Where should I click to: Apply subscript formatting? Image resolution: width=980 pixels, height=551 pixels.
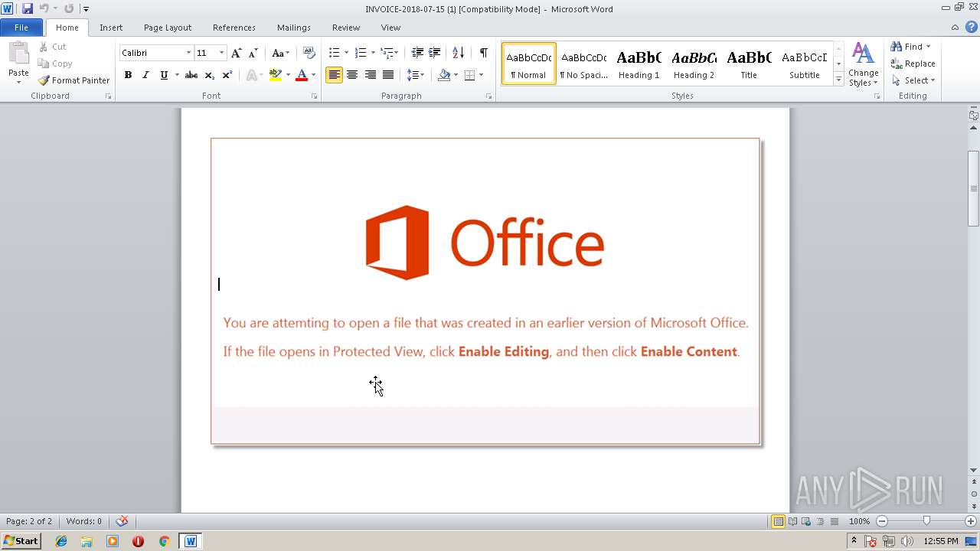coord(210,75)
